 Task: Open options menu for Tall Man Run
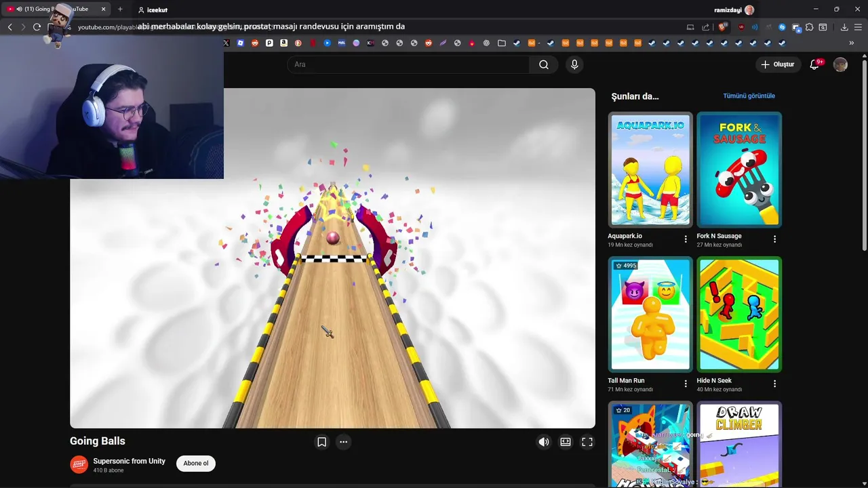pyautogui.click(x=686, y=384)
